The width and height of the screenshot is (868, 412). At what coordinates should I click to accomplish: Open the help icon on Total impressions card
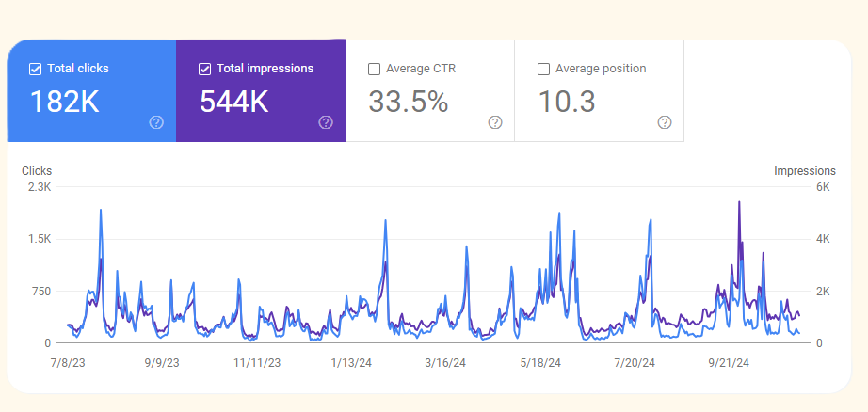(x=326, y=122)
